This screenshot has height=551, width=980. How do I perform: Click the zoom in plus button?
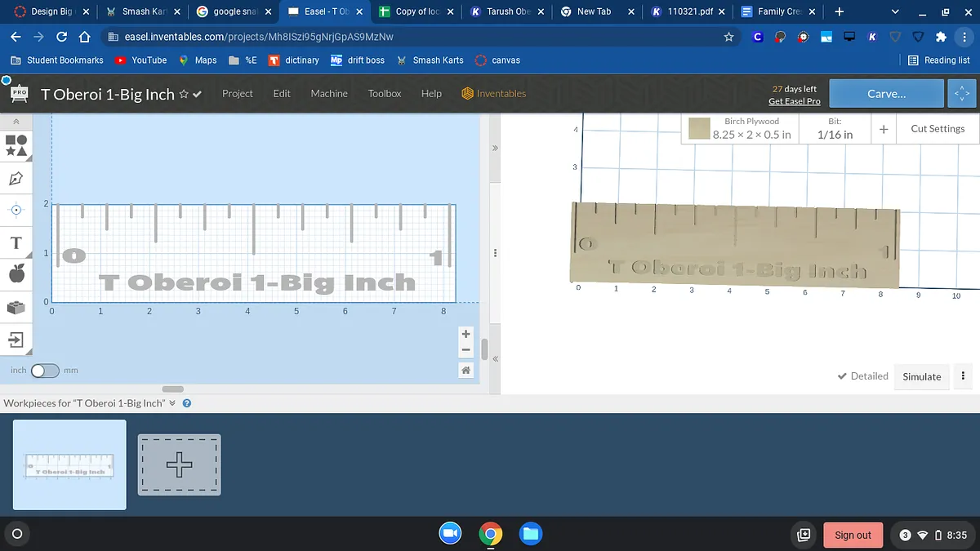(x=465, y=334)
